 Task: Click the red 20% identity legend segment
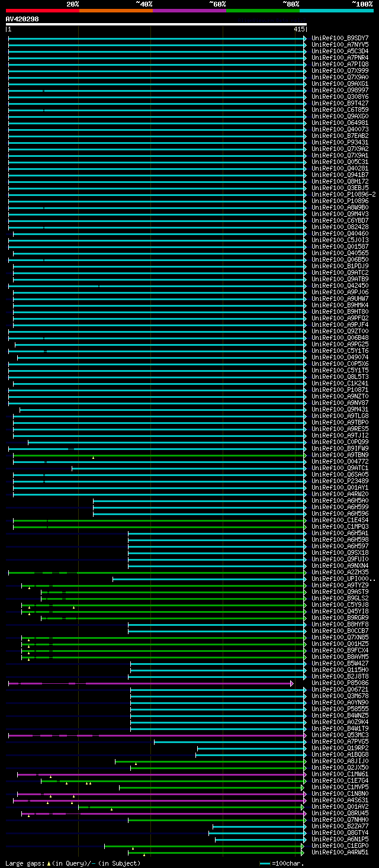42,11
